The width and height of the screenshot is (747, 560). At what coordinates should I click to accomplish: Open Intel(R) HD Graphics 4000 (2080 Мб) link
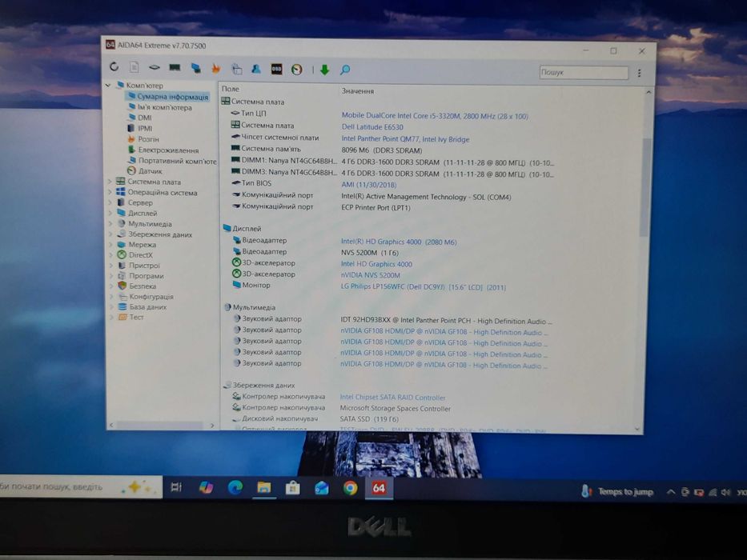399,242
